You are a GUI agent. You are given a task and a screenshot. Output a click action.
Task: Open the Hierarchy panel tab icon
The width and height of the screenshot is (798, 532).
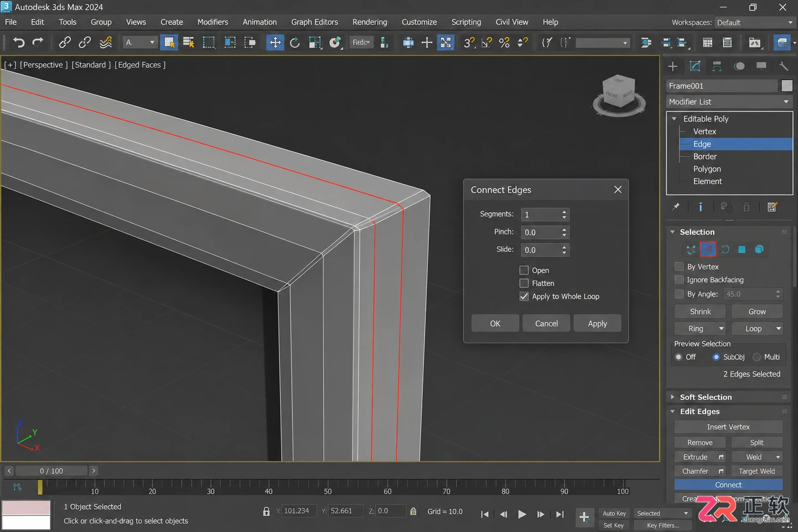point(717,66)
